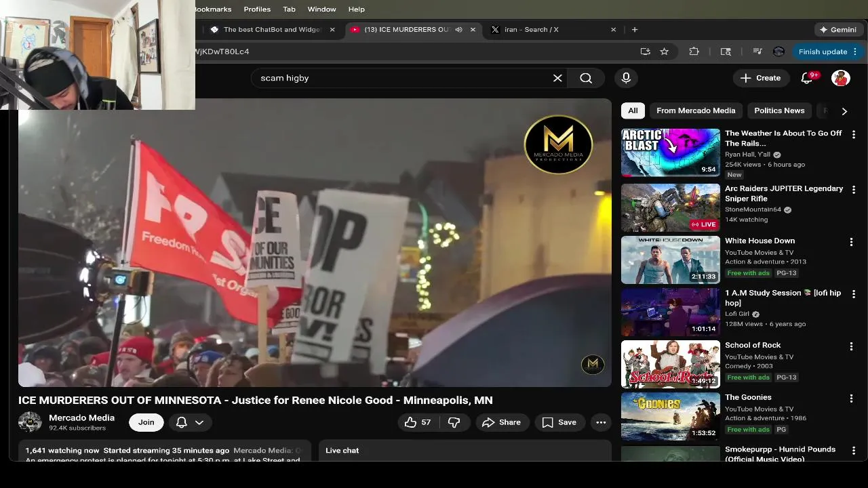
Task: Open options menu for Weather video
Action: (x=853, y=134)
